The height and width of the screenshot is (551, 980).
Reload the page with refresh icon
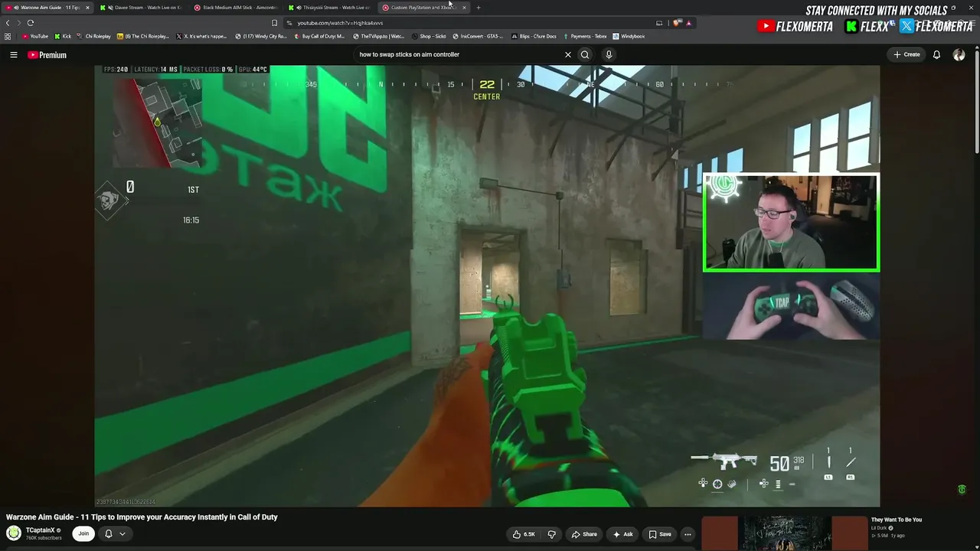(31, 23)
